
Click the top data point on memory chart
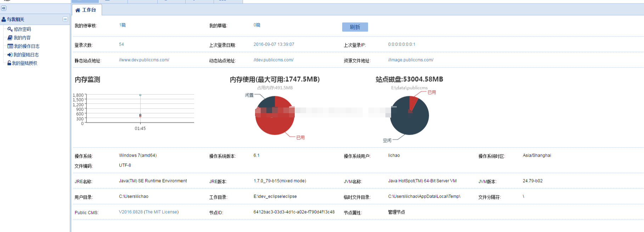point(140,95)
